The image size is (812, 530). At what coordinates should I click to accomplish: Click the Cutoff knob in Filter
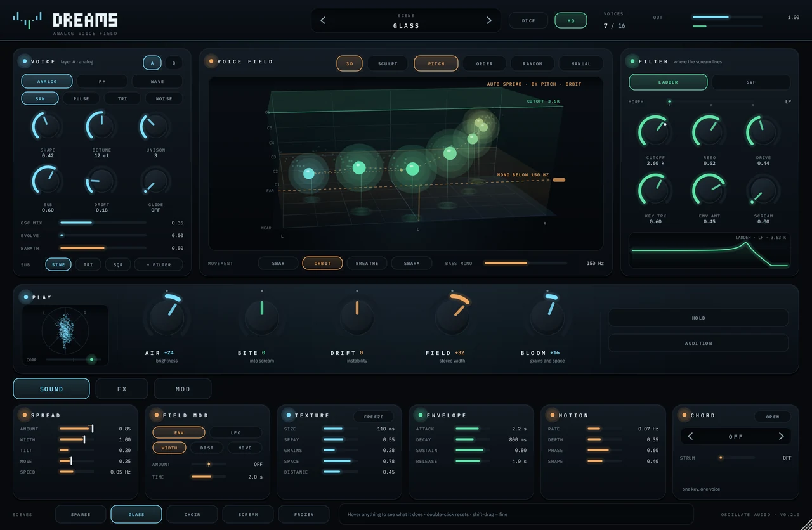[655, 131]
